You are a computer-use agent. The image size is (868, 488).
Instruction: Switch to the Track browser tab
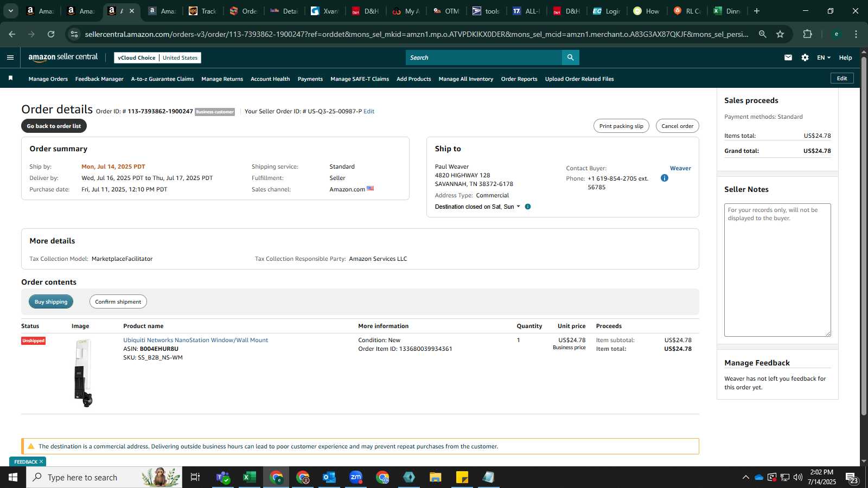coord(203,11)
